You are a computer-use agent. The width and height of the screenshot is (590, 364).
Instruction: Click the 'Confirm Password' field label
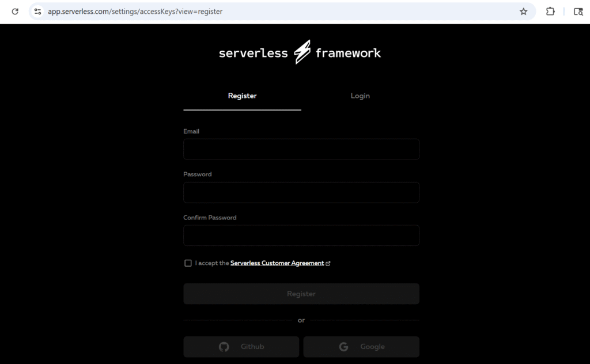tap(210, 217)
